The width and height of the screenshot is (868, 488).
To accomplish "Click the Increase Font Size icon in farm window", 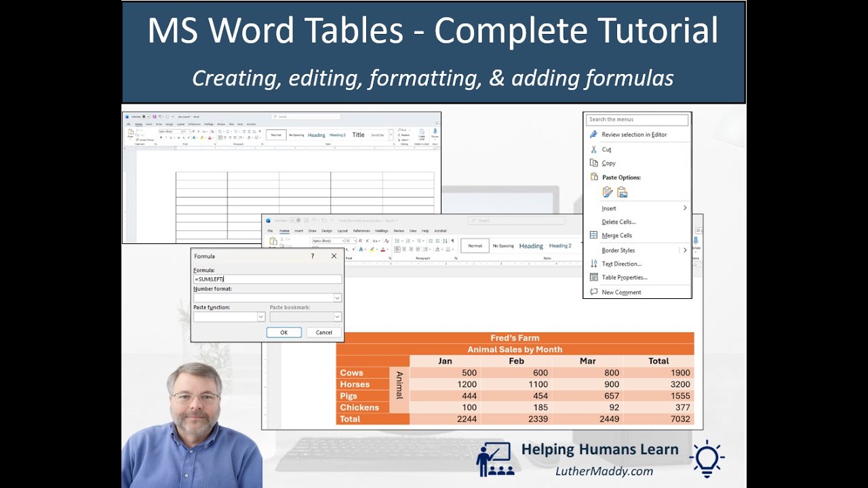I will pos(361,241).
